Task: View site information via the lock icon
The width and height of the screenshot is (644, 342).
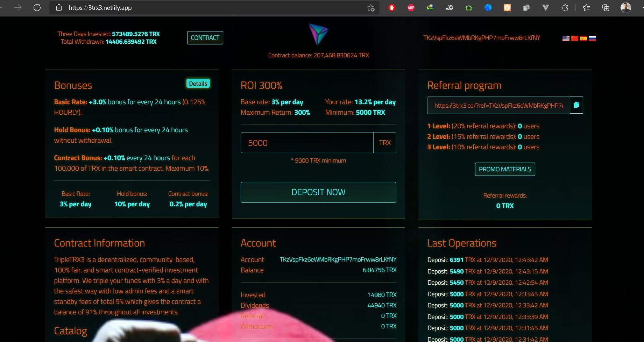Action: pyautogui.click(x=59, y=7)
